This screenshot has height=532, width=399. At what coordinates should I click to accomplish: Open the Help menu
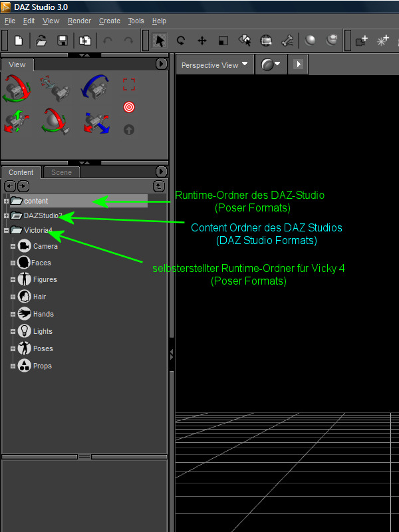click(x=159, y=21)
